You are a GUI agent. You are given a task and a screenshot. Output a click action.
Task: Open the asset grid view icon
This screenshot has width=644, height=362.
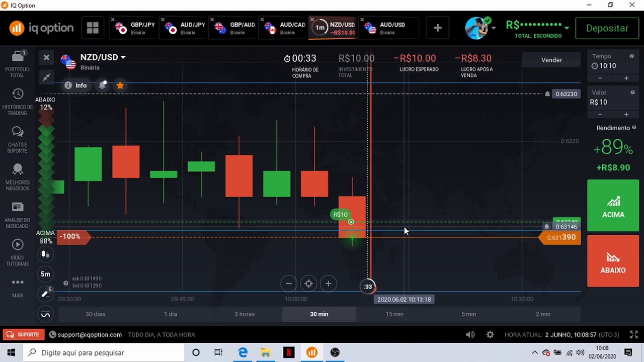[93, 28]
